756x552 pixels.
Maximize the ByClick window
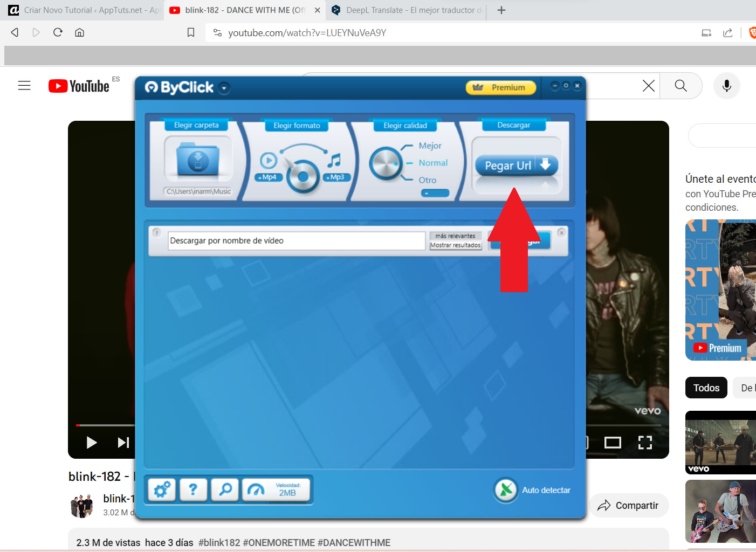point(566,86)
